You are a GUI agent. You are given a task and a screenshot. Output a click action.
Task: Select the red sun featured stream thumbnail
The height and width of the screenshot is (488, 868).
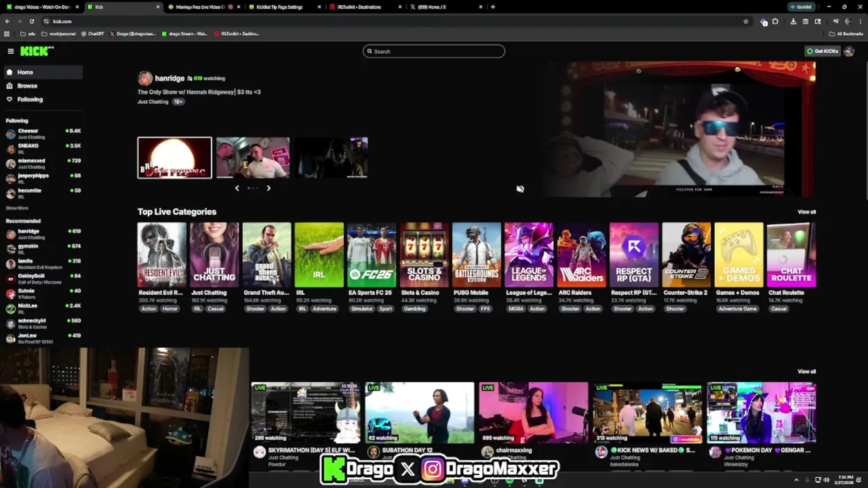174,158
